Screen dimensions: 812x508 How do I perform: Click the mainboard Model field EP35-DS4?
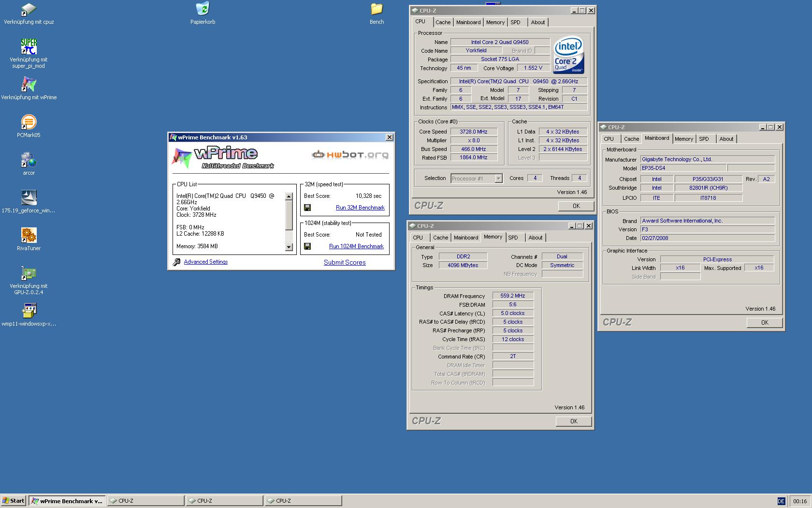click(683, 168)
